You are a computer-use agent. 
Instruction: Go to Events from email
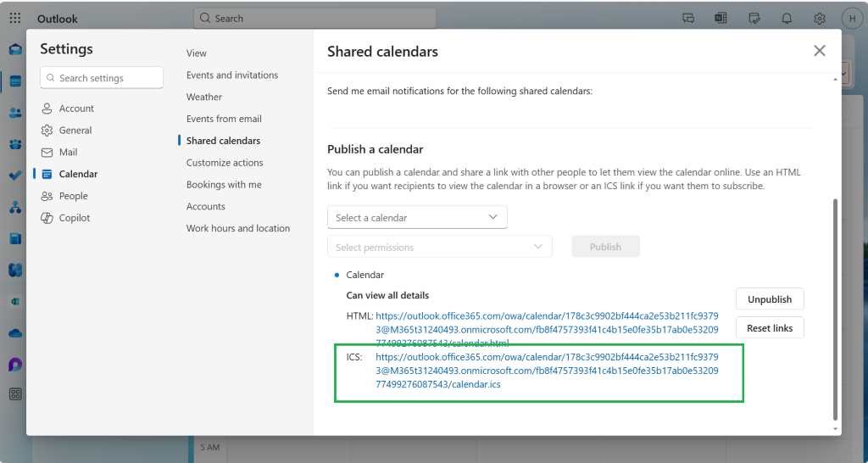224,119
